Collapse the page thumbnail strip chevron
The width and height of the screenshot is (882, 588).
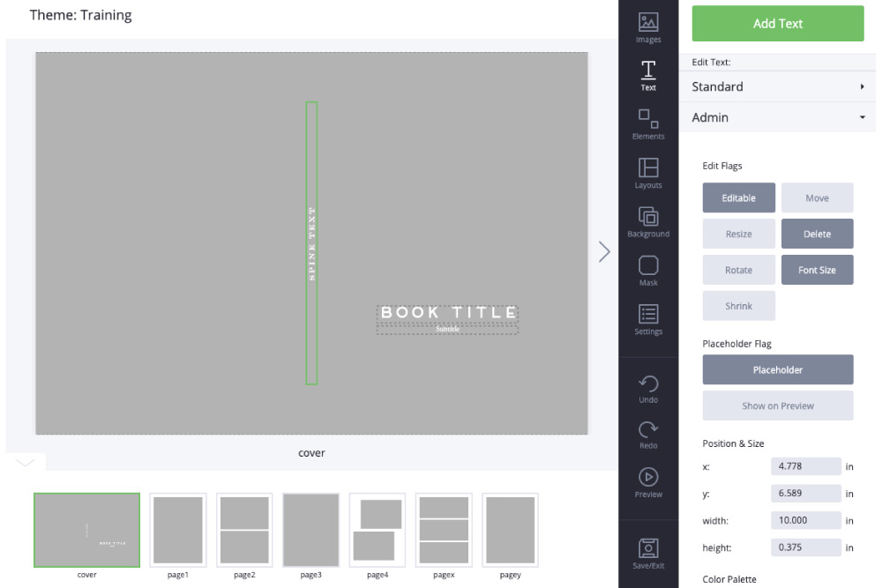click(26, 463)
